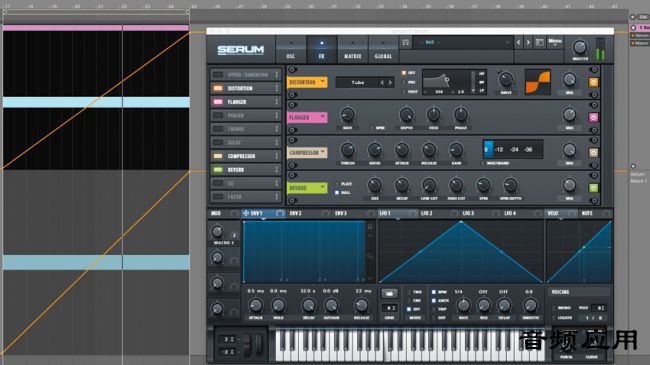This screenshot has width=650, height=365.
Task: Toggle the beige Compressor power button
Action: tap(593, 153)
